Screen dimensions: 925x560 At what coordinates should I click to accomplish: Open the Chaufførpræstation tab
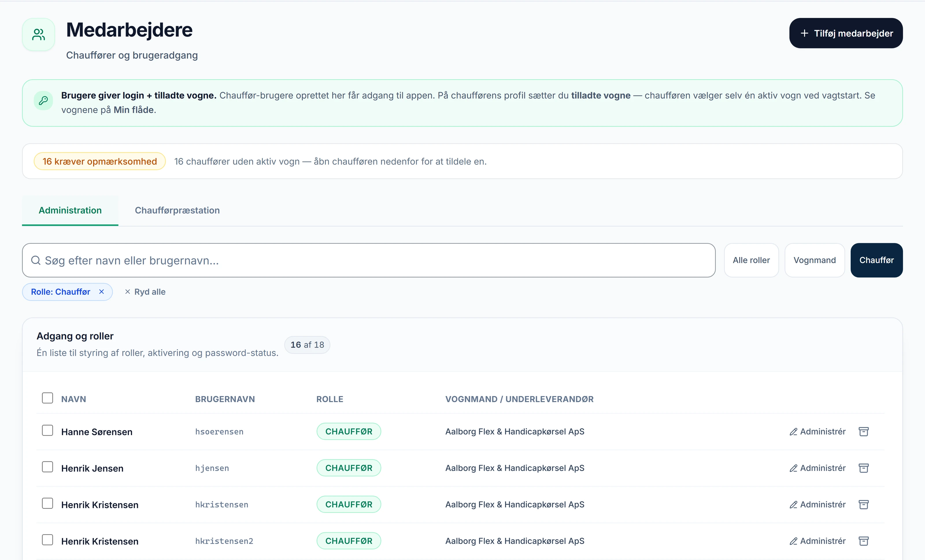[x=177, y=210]
